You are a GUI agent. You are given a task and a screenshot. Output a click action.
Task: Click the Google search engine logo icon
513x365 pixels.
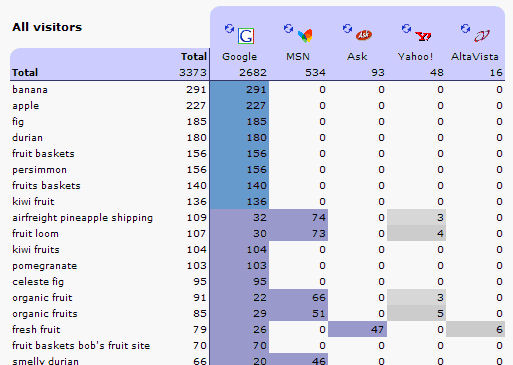[246, 36]
